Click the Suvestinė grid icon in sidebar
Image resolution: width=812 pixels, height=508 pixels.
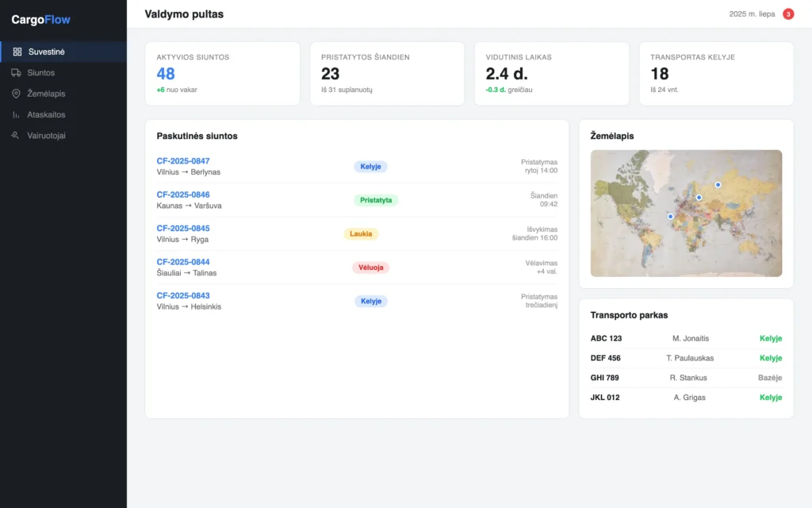pos(17,52)
